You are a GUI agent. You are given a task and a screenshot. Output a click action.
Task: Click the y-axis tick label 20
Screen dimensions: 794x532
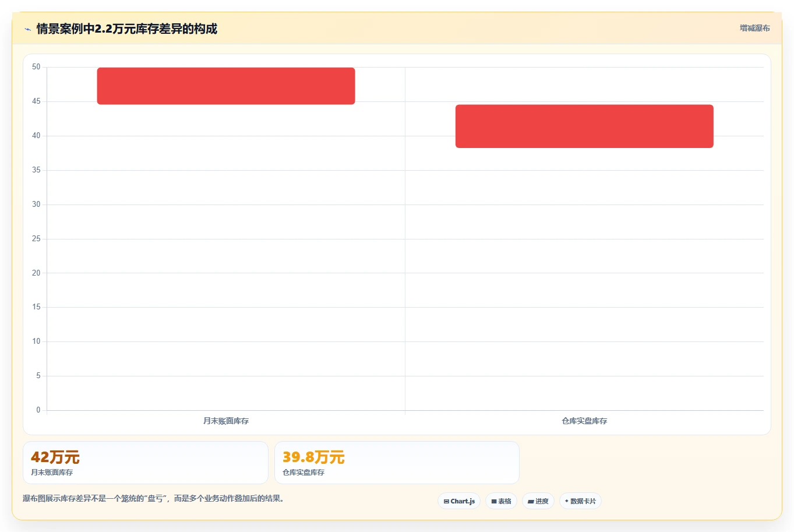(36, 273)
